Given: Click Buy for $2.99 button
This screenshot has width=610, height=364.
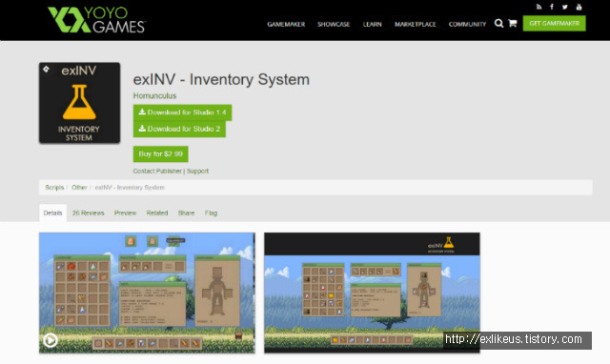Looking at the screenshot, I should 161,154.
